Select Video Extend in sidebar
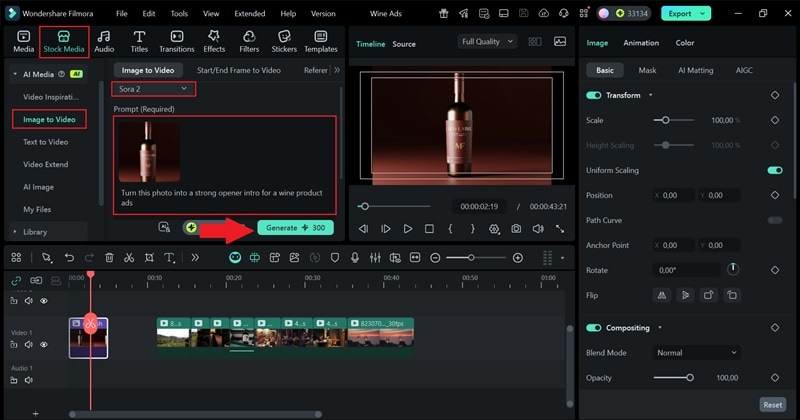800x420 pixels. tap(45, 164)
